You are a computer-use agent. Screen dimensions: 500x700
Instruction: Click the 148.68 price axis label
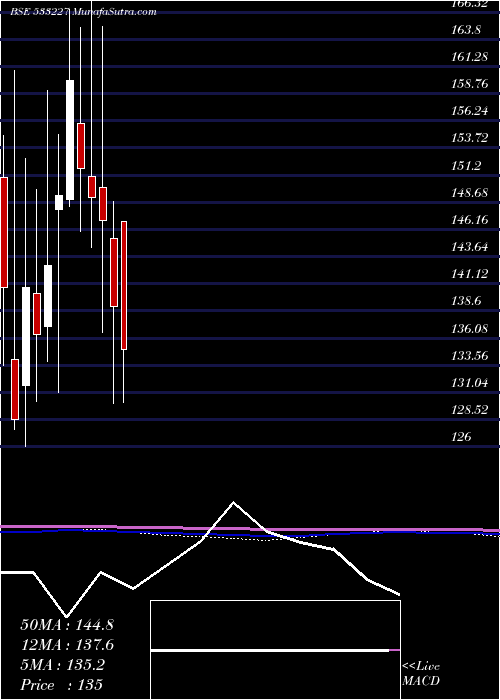pos(470,193)
